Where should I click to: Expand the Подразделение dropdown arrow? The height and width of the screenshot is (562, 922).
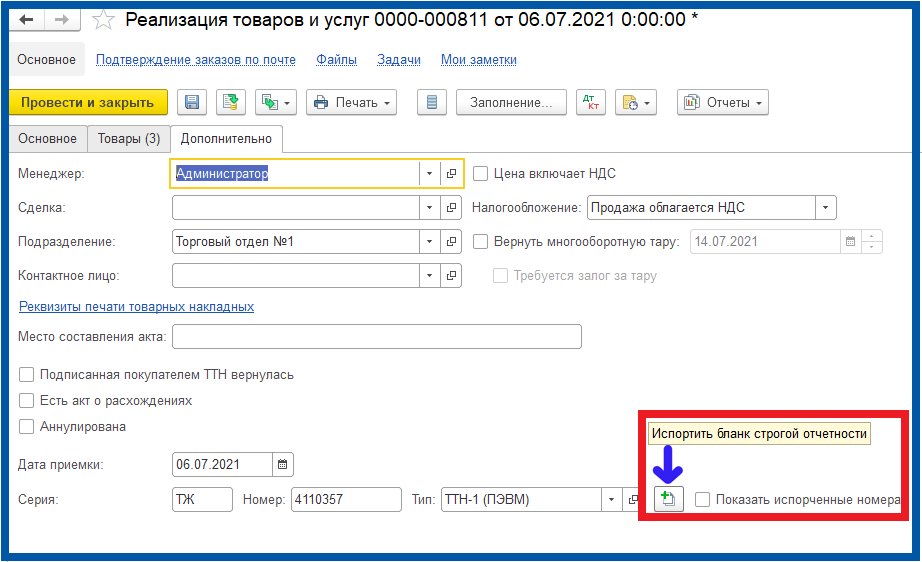pos(429,242)
